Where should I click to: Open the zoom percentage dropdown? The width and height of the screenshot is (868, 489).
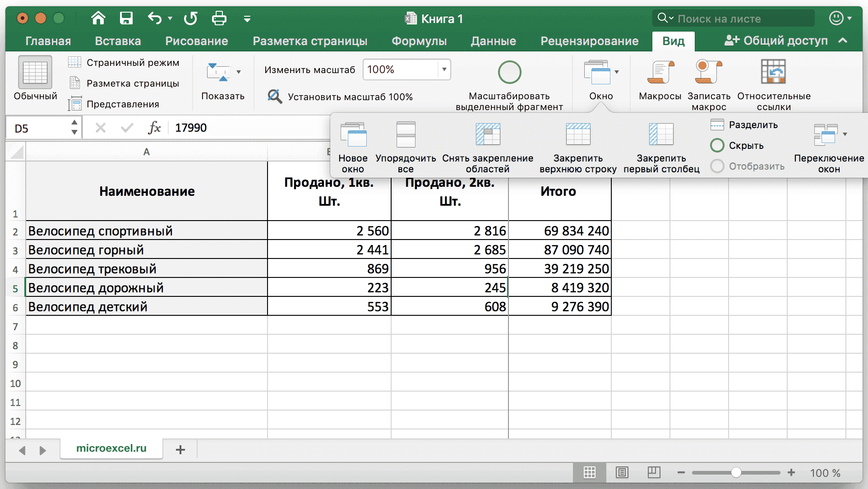444,69
